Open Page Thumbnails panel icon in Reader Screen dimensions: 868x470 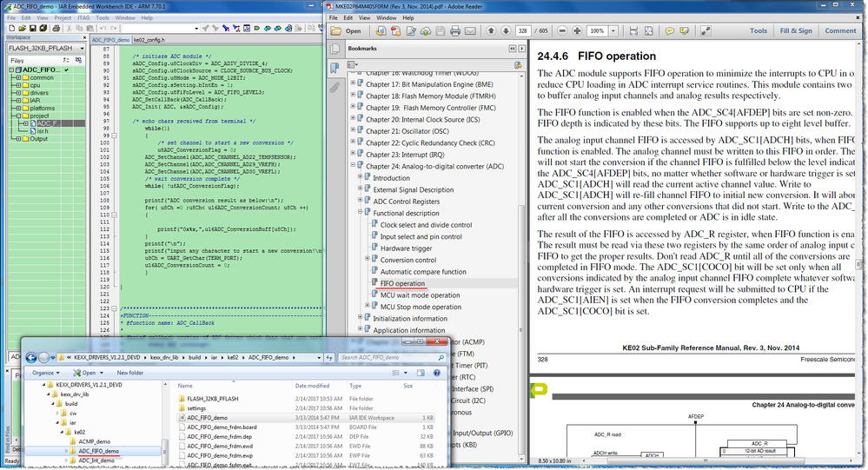[x=335, y=50]
